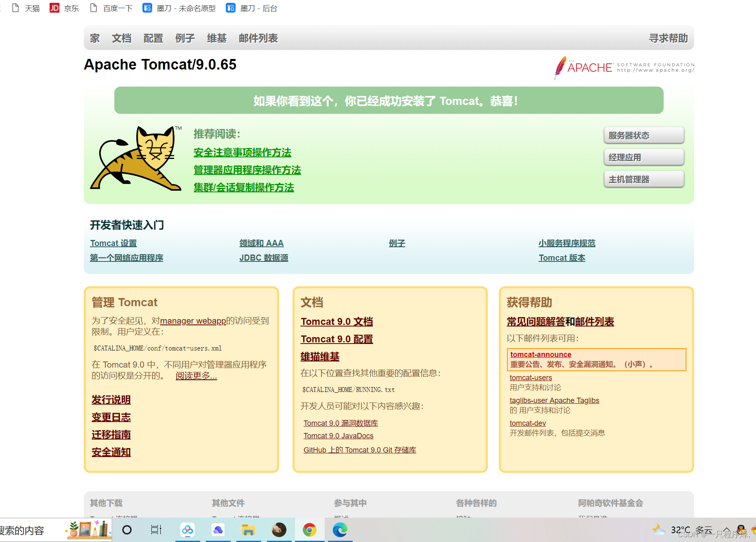Open the round avatar app in taskbar
This screenshot has height=542, width=756.
tap(279, 530)
